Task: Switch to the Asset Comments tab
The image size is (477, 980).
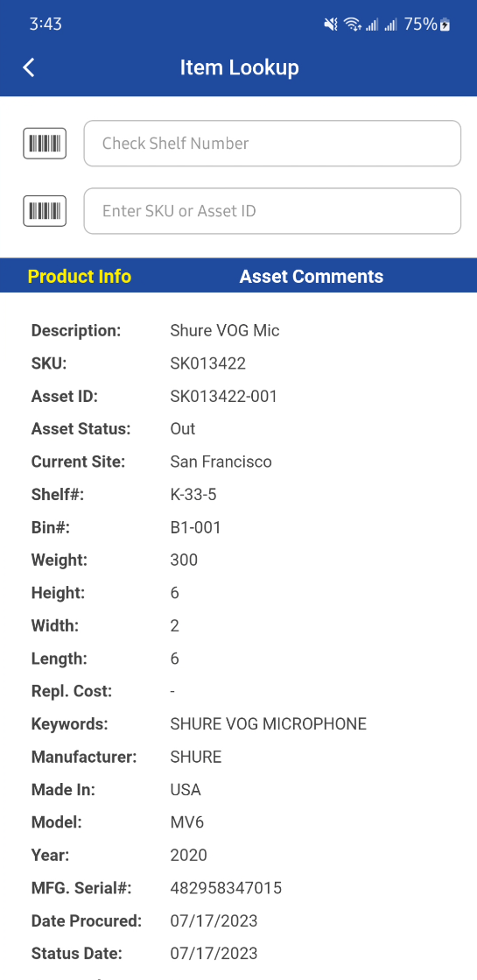Action: [312, 276]
